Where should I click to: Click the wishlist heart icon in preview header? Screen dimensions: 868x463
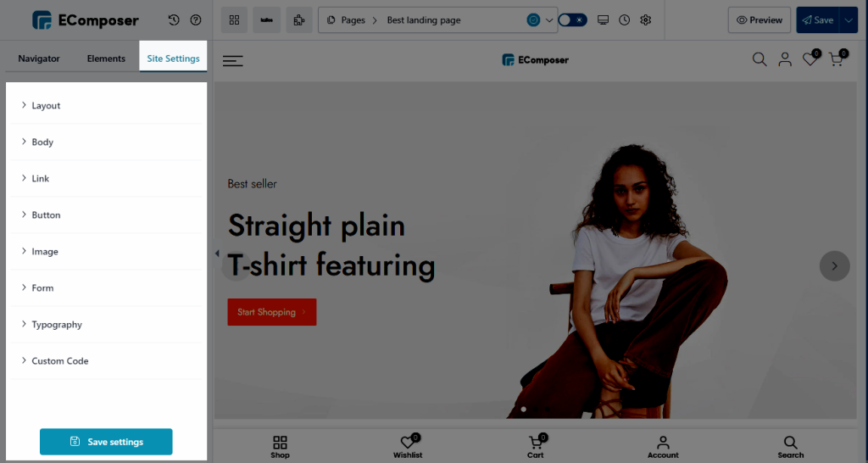(811, 59)
